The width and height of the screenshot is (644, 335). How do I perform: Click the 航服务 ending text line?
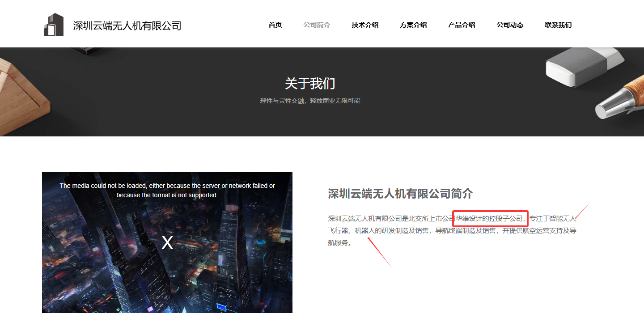click(340, 243)
